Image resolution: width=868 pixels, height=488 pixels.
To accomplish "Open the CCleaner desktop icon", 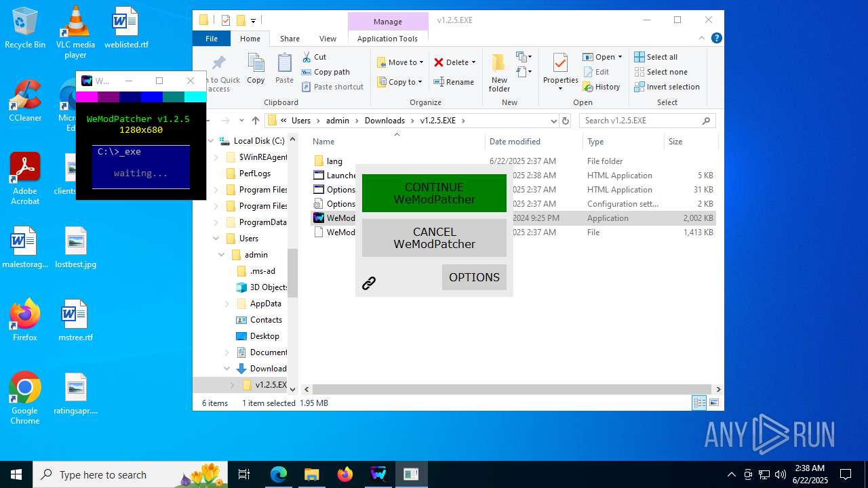I will (25, 101).
